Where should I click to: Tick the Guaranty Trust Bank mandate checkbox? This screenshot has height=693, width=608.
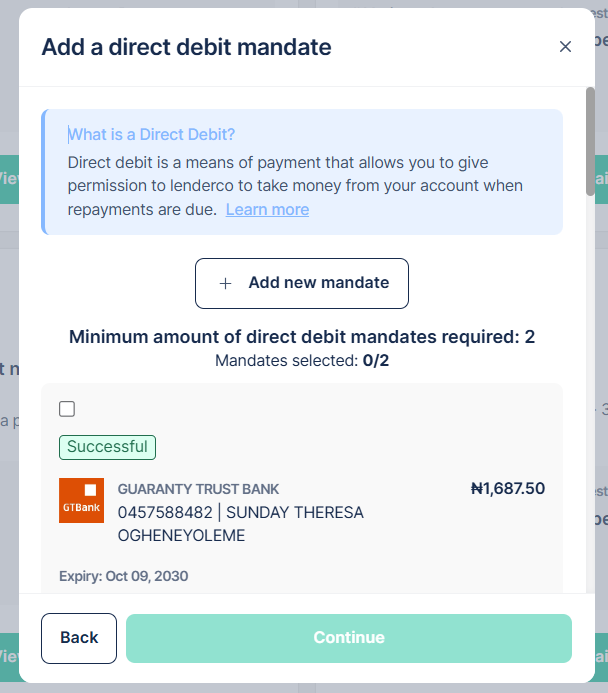click(67, 408)
